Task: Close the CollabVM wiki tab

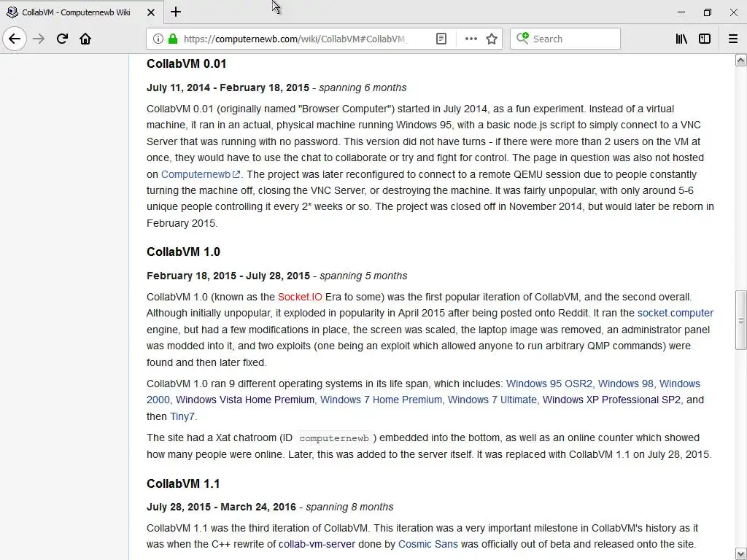Action: (151, 12)
